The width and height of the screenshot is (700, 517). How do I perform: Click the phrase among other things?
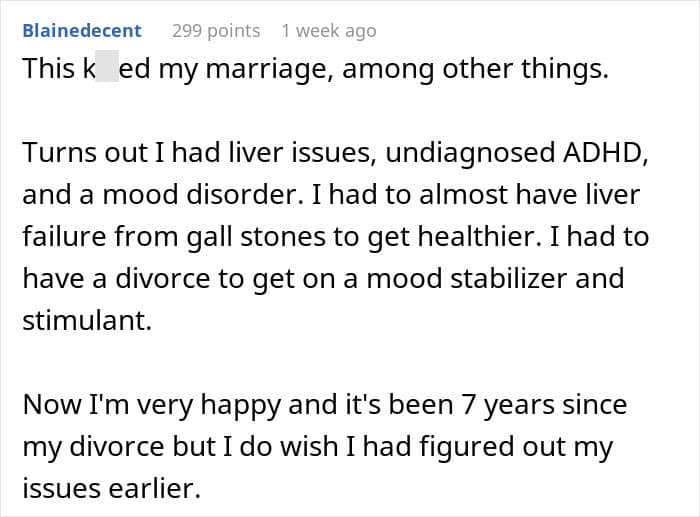coord(475,69)
